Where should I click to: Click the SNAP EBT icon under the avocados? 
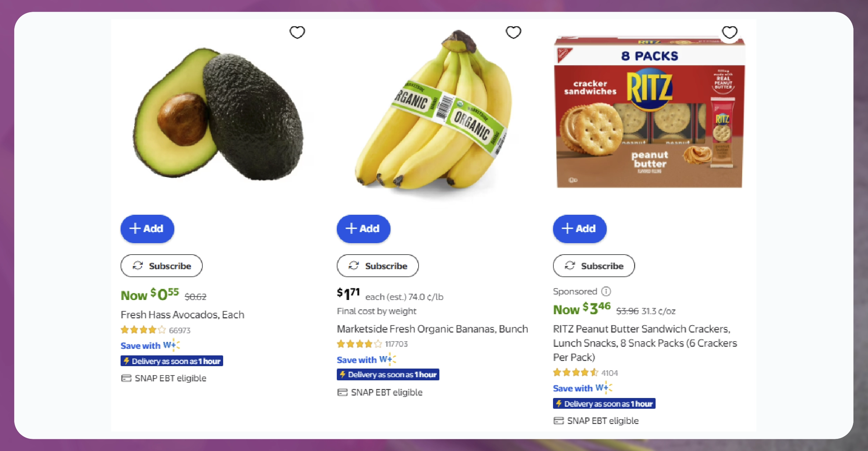[x=125, y=378]
